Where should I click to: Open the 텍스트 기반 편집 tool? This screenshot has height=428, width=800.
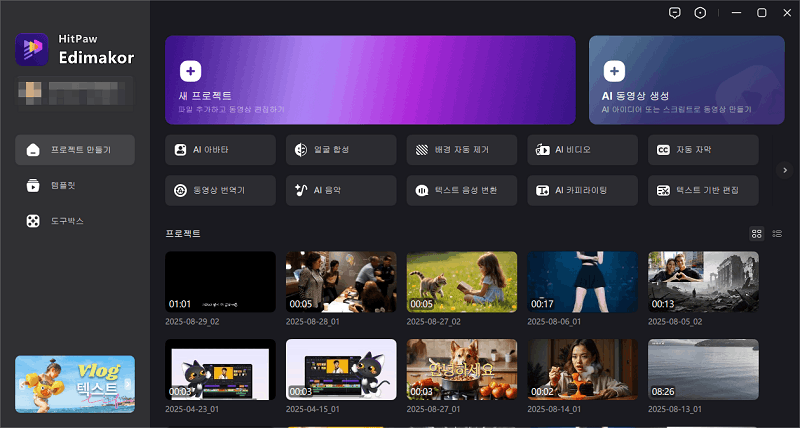(x=703, y=190)
